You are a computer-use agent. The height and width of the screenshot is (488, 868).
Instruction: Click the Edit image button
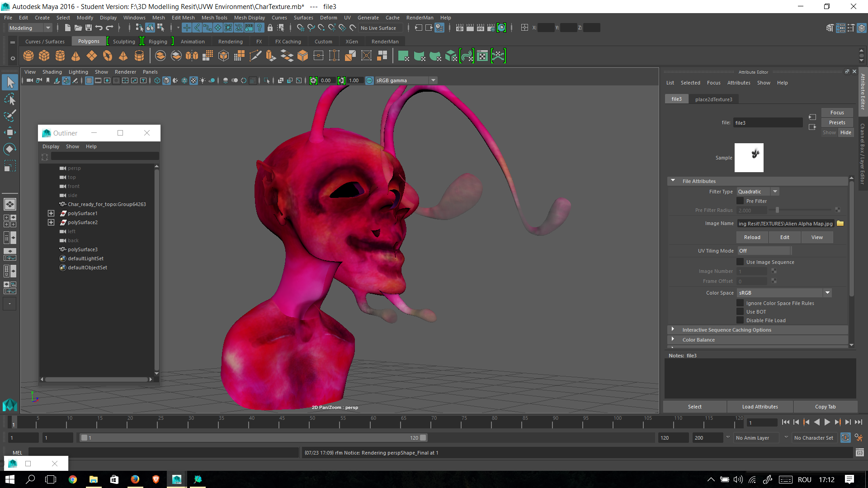point(785,237)
